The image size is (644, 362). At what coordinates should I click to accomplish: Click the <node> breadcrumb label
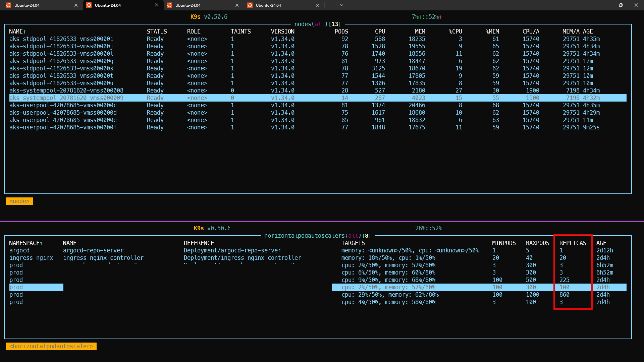(19, 201)
